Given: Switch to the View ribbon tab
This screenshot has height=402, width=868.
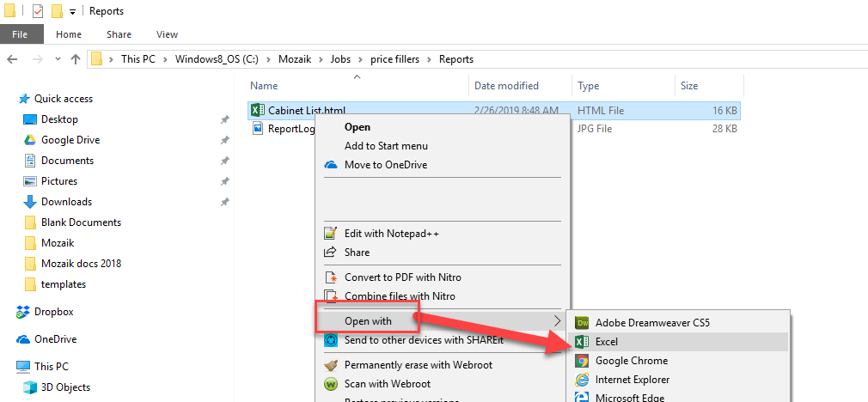Looking at the screenshot, I should coord(167,34).
